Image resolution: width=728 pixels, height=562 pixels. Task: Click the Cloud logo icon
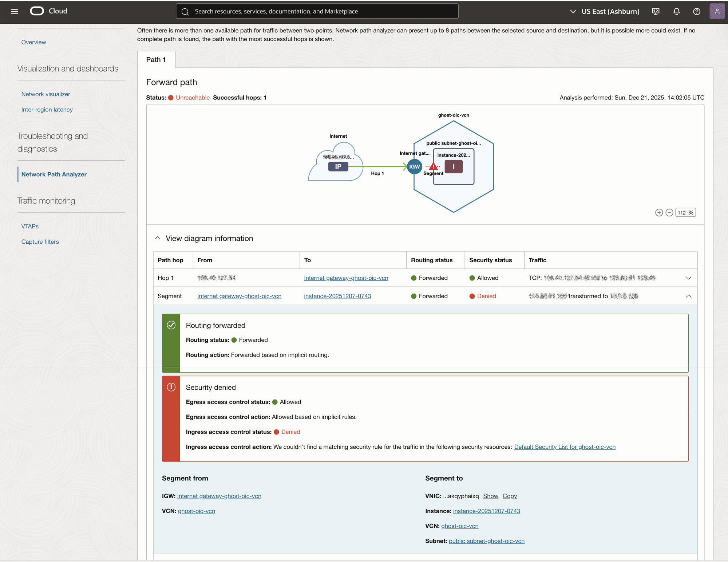(x=37, y=11)
